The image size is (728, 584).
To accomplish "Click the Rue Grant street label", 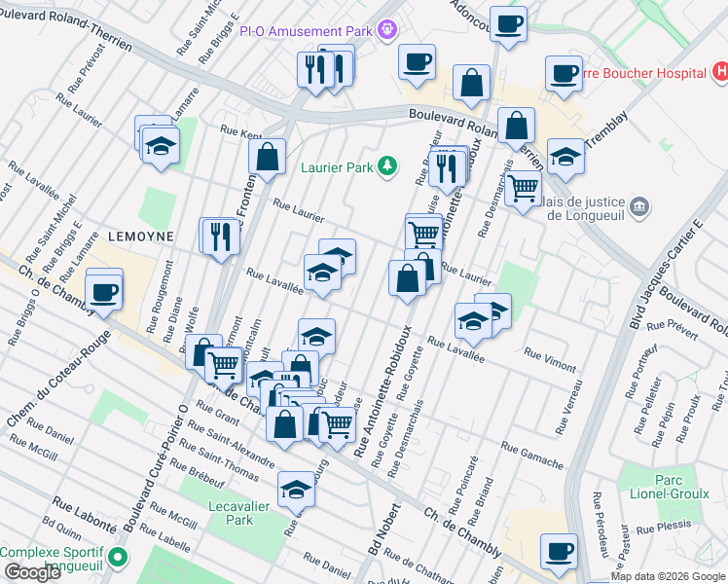I will coord(217,413).
